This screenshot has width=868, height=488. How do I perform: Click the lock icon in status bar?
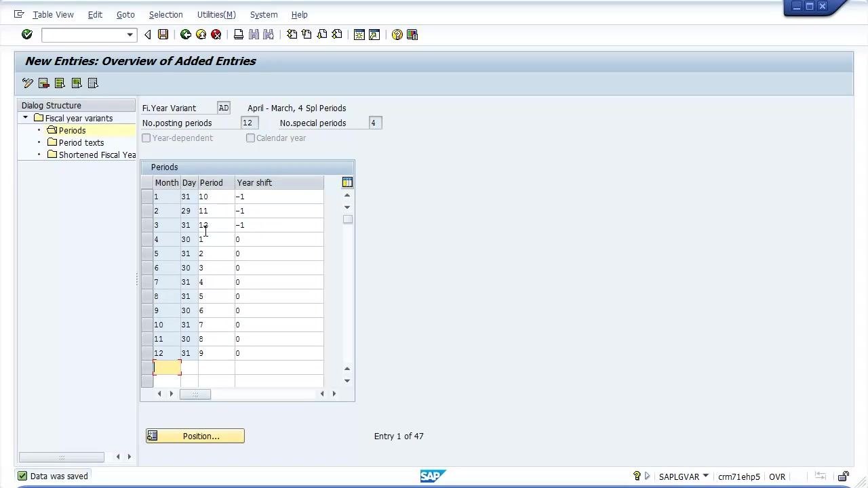pos(844,476)
